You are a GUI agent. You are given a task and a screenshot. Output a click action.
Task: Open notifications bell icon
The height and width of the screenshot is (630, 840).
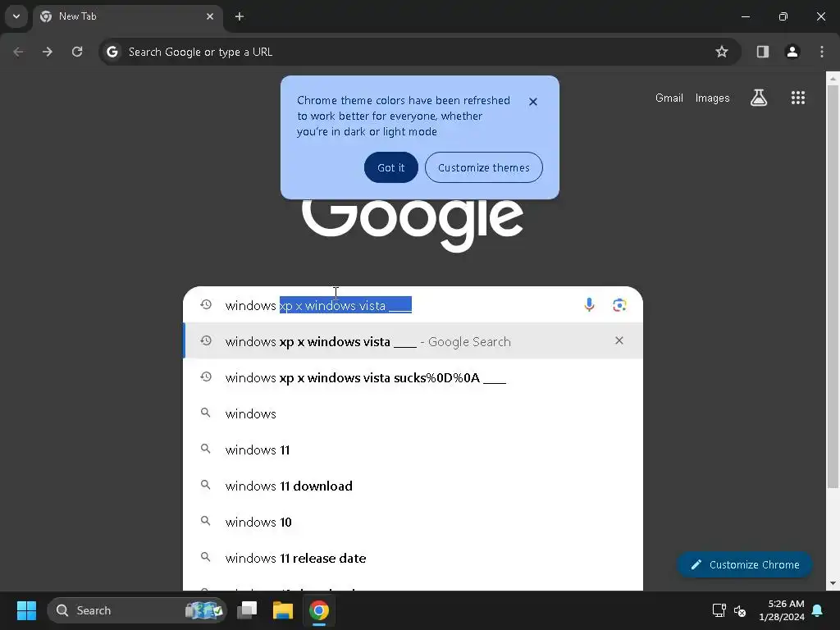tap(818, 610)
